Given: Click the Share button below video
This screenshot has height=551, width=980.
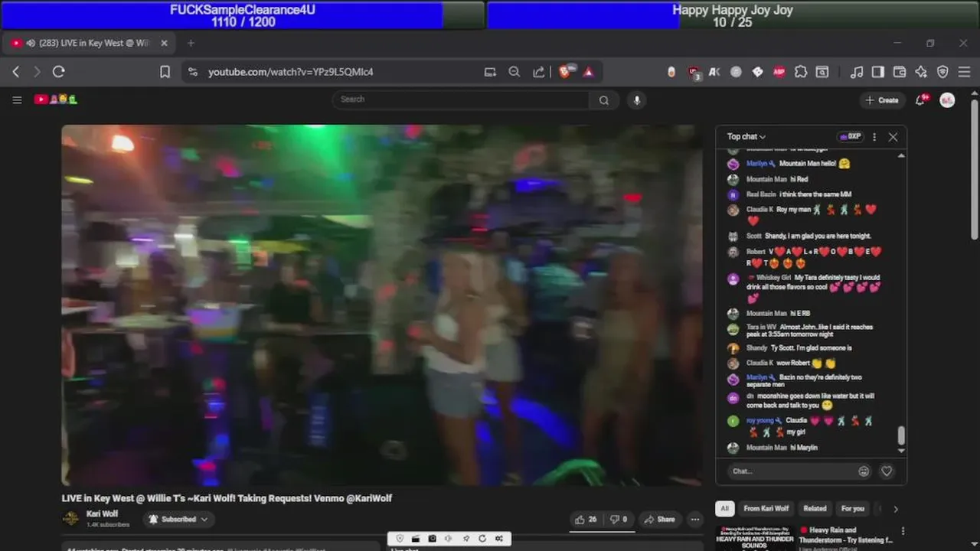Looking at the screenshot, I should tap(659, 520).
